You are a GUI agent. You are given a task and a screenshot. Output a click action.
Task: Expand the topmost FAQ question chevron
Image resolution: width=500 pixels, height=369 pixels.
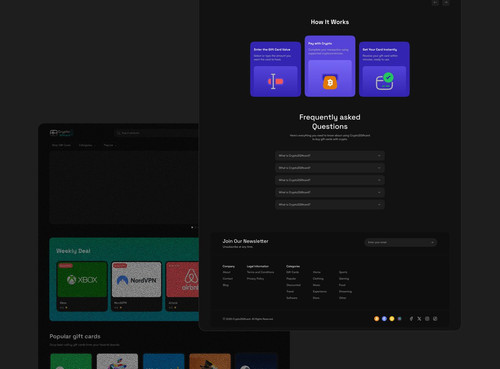(x=379, y=156)
